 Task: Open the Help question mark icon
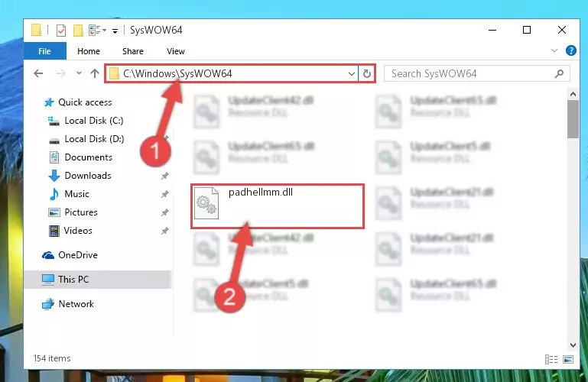click(x=570, y=50)
